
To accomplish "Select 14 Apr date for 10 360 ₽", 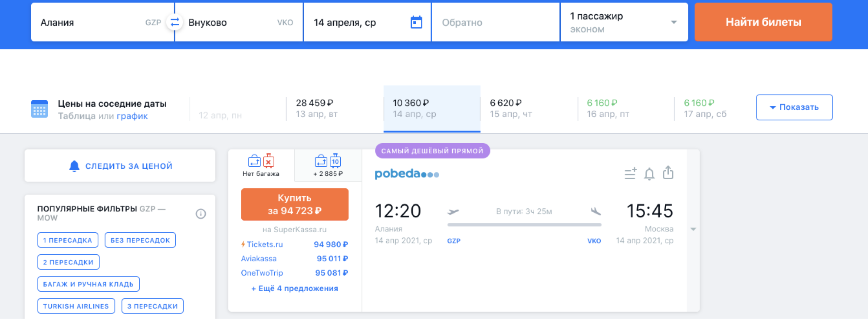I will coord(432,109).
